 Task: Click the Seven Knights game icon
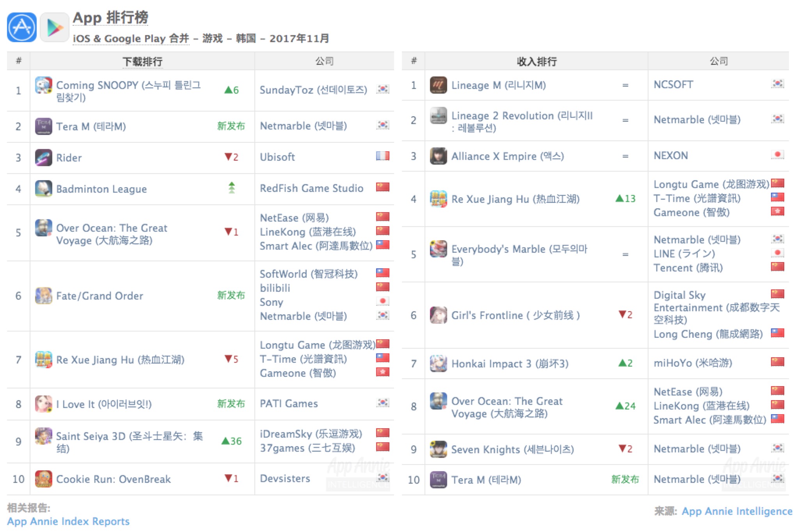(x=439, y=449)
